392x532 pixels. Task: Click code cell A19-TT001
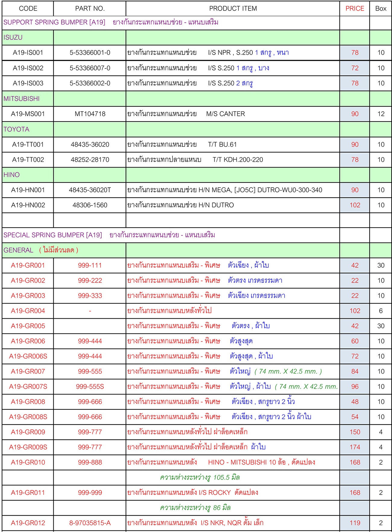point(28,145)
